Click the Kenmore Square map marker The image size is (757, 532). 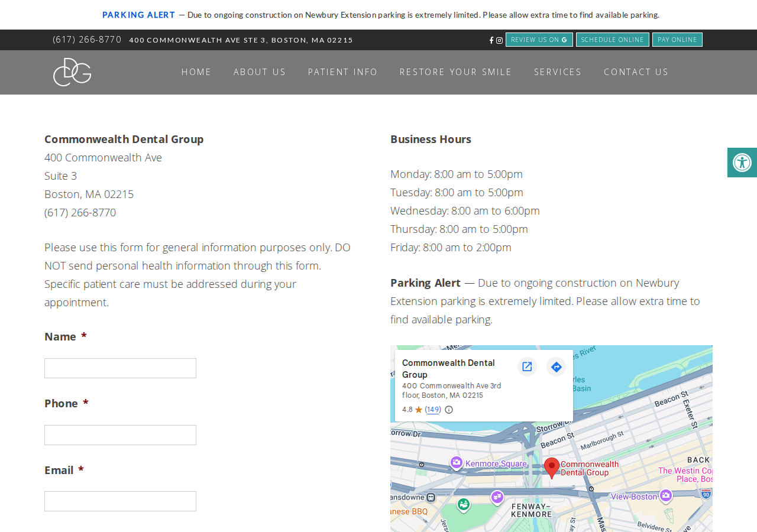[457, 463]
